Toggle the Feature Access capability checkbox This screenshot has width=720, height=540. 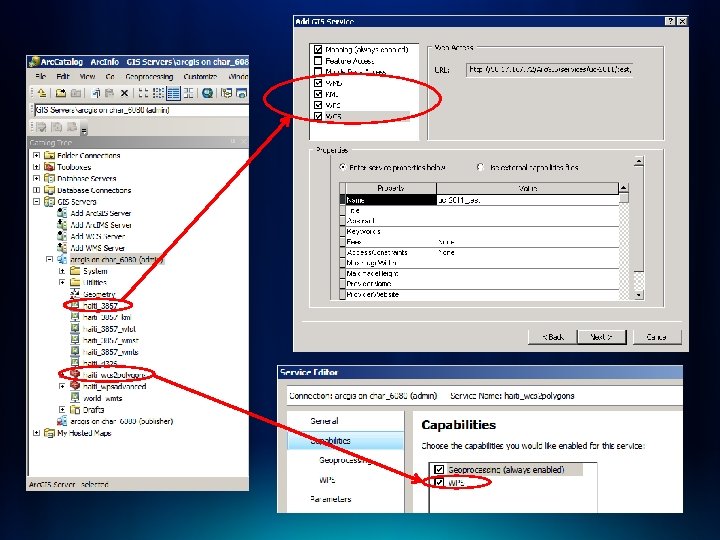[x=318, y=61]
